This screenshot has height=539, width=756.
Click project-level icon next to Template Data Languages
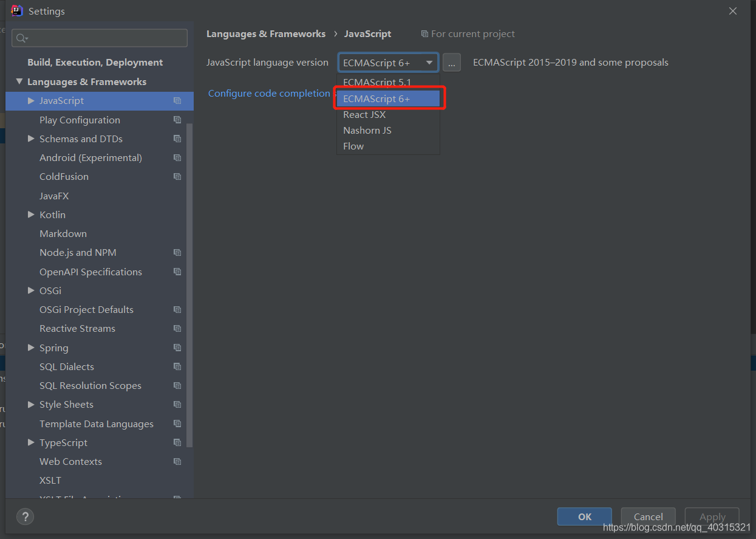pos(177,424)
